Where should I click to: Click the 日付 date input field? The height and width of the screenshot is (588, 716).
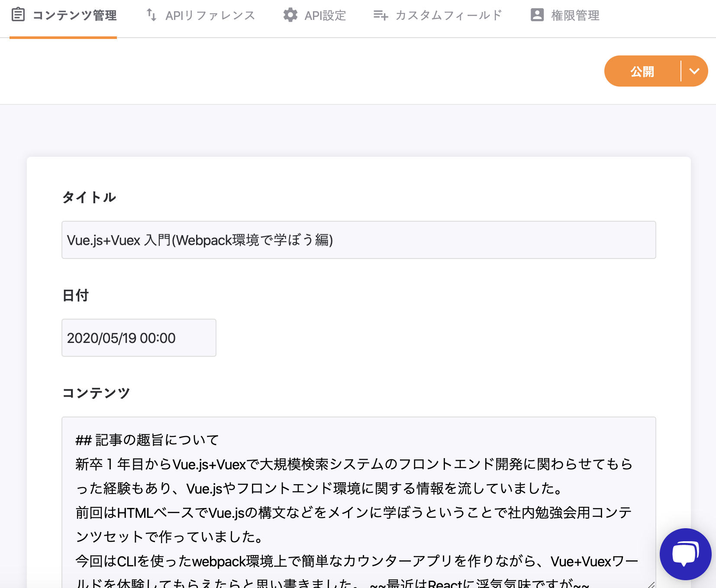click(x=139, y=338)
